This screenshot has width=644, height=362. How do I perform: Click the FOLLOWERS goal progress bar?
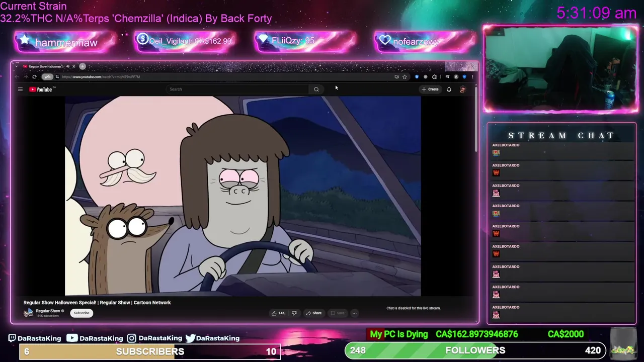tap(475, 350)
